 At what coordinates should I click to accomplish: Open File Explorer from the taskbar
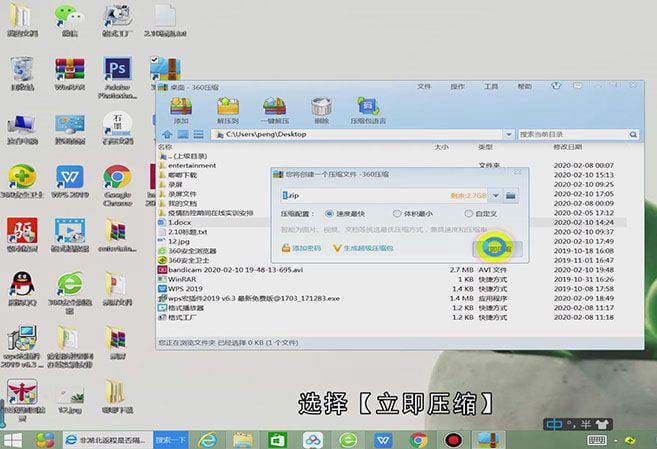243,440
